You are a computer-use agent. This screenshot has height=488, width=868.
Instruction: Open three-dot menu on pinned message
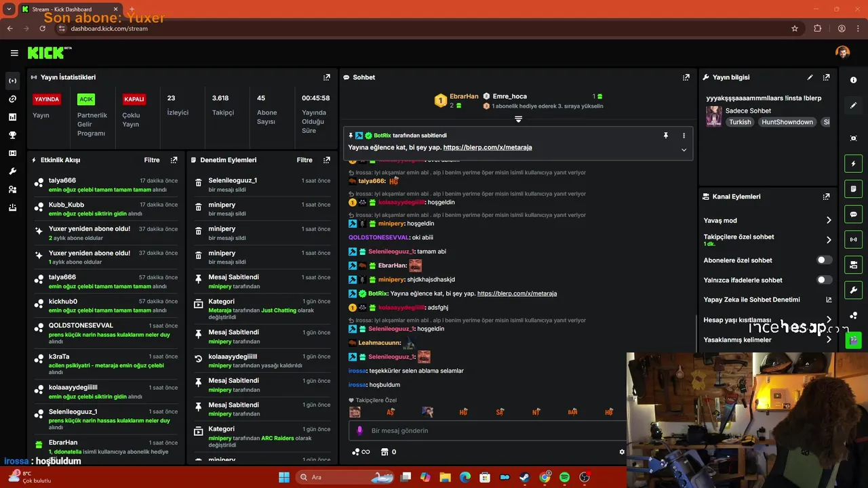[x=684, y=136]
